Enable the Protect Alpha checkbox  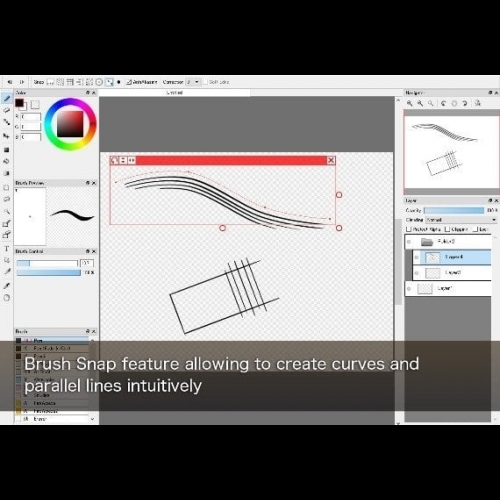[x=409, y=229]
